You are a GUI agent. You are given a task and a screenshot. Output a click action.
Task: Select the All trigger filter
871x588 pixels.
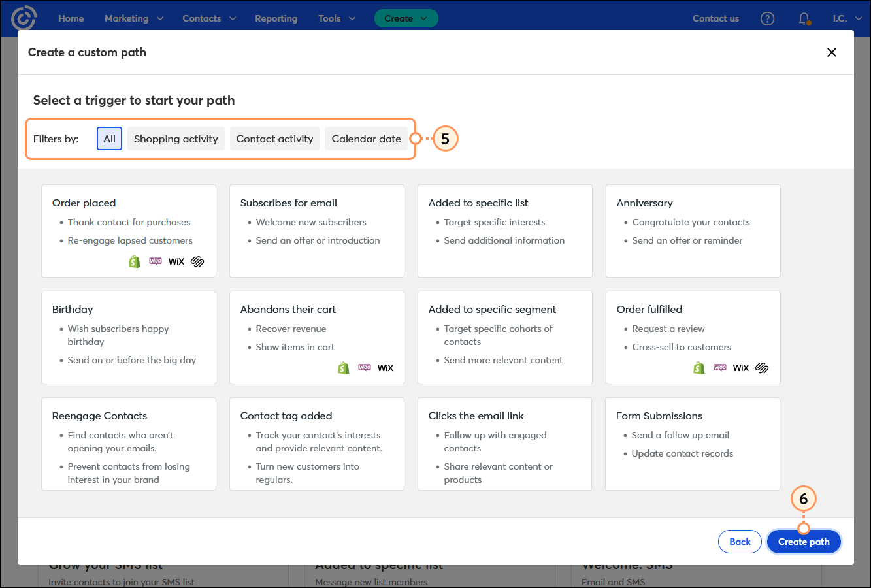click(109, 138)
